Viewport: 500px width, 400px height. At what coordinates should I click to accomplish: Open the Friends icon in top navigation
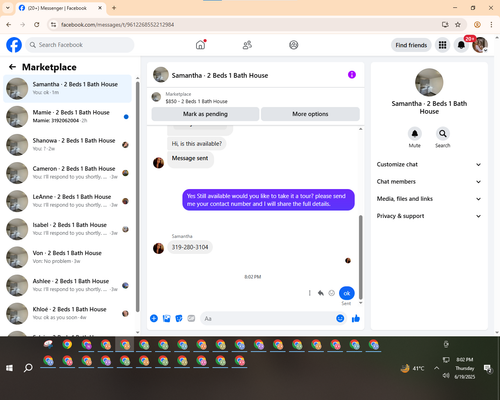pos(247,45)
